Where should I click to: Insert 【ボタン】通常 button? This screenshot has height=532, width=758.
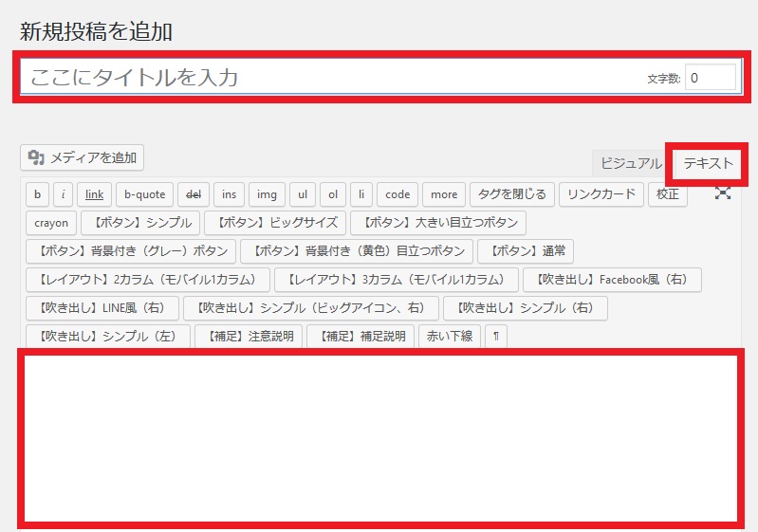coord(526,251)
